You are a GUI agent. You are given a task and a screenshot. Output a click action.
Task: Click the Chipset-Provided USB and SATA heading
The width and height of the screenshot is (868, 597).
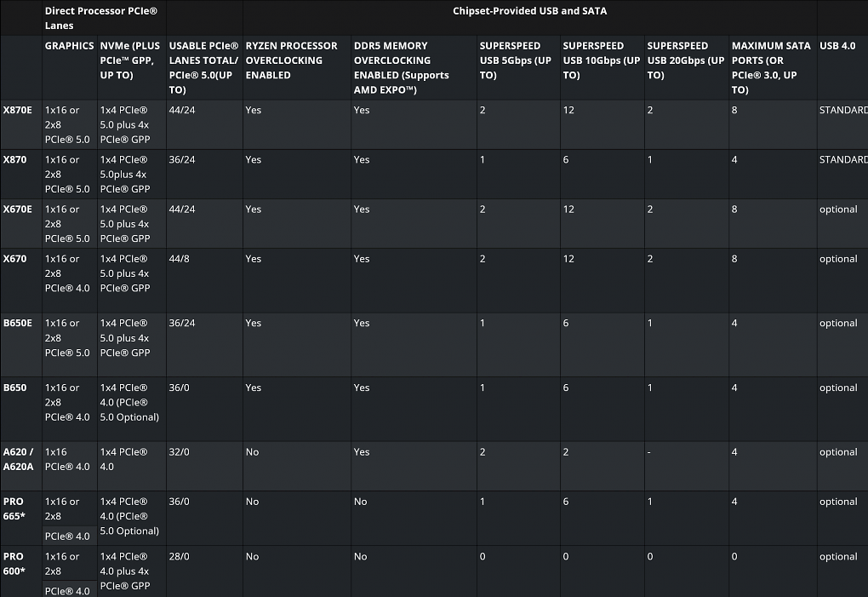point(530,11)
